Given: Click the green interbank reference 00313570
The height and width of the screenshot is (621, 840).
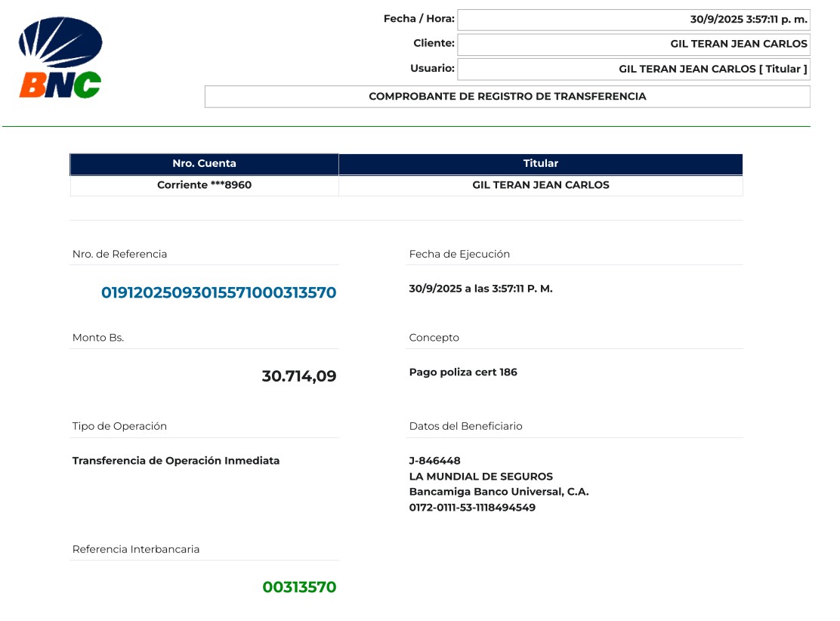Looking at the screenshot, I should click(299, 587).
